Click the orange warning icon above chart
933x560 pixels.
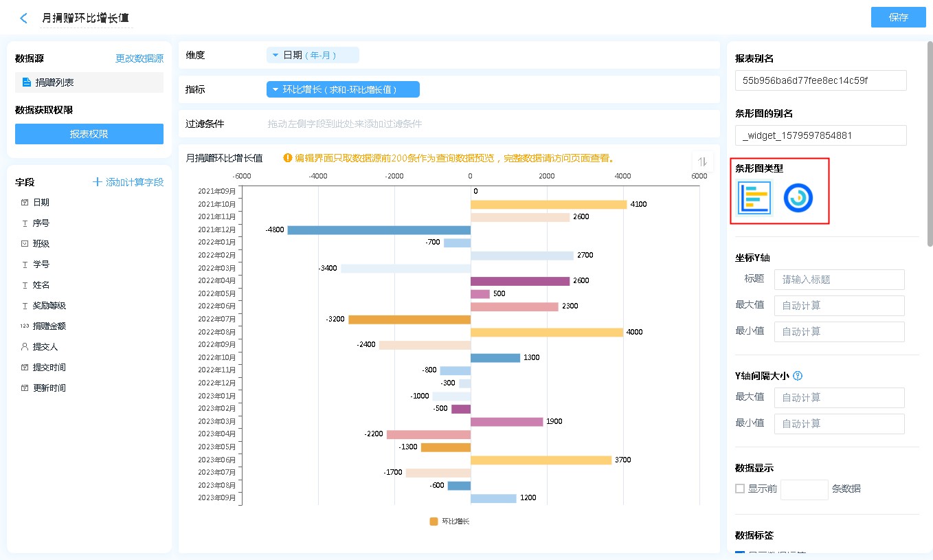pos(288,158)
